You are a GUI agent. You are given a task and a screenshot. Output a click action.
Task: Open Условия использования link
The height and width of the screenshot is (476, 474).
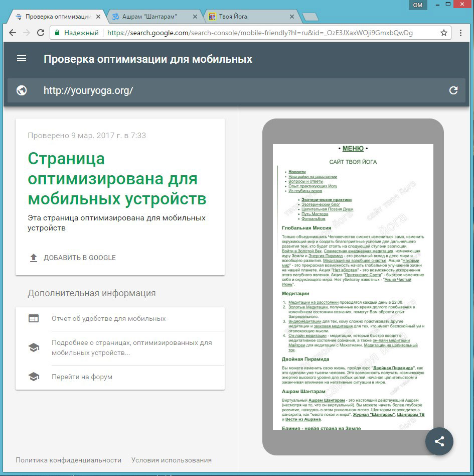(x=172, y=460)
